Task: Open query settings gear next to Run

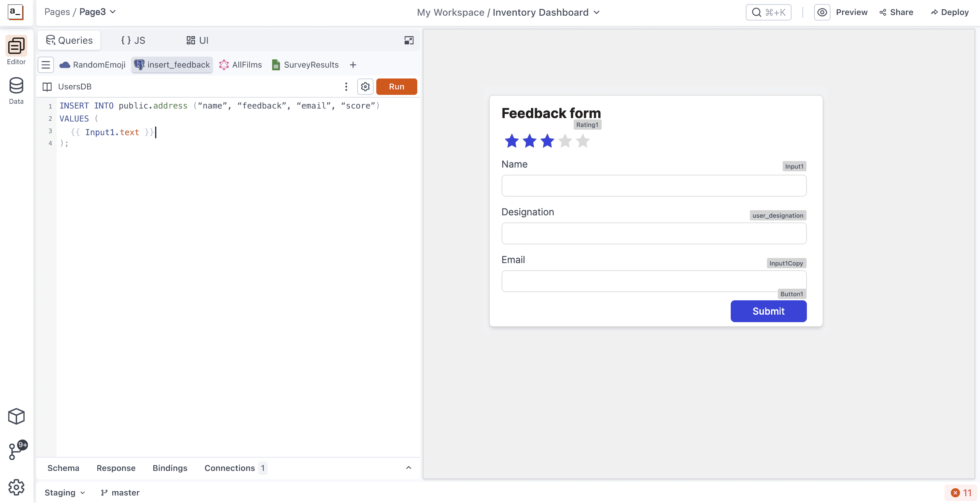Action: pos(365,87)
